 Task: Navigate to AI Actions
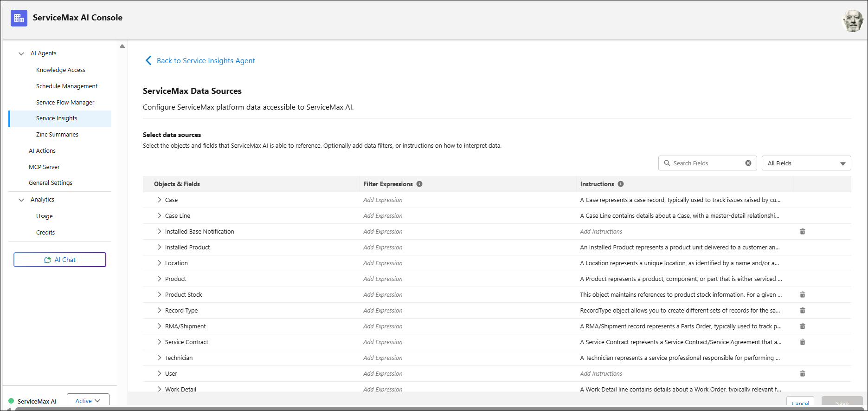(x=42, y=150)
